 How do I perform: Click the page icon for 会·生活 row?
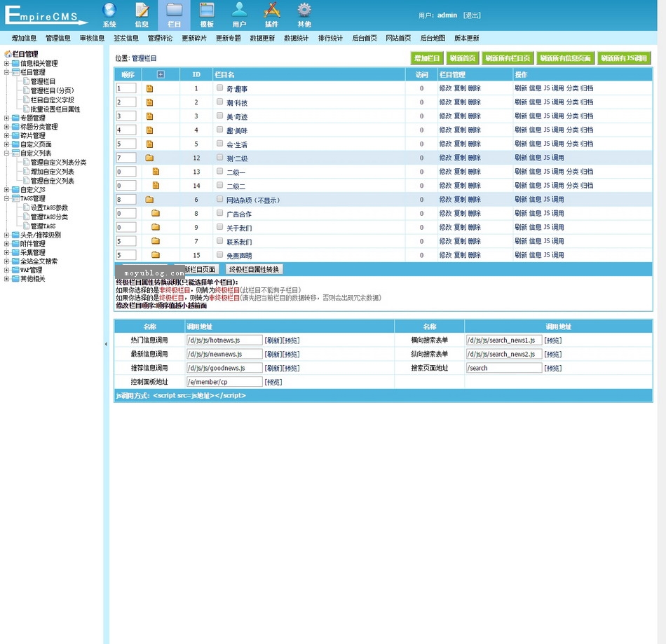[149, 144]
